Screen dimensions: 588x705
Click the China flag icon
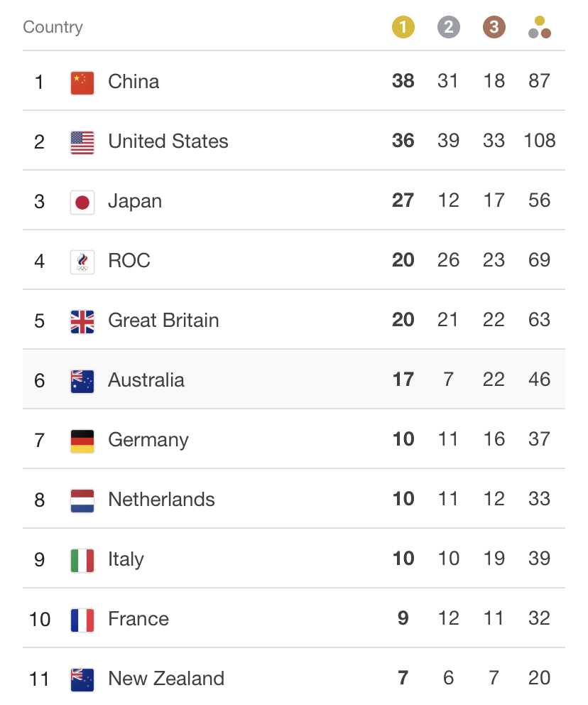point(82,82)
